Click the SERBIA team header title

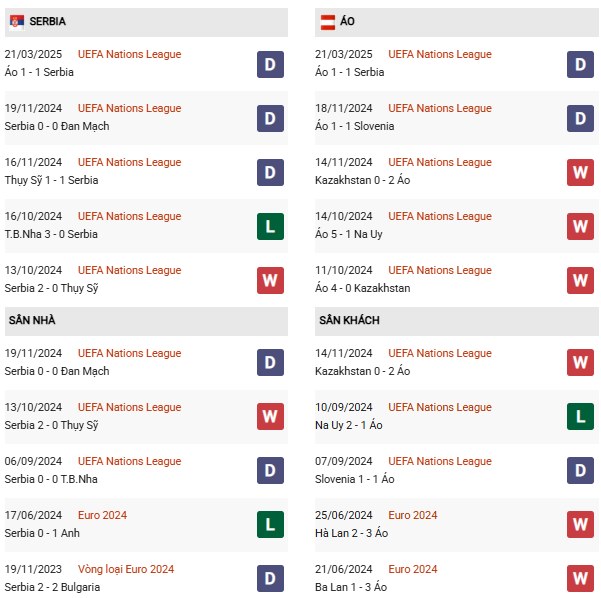pyautogui.click(x=48, y=21)
